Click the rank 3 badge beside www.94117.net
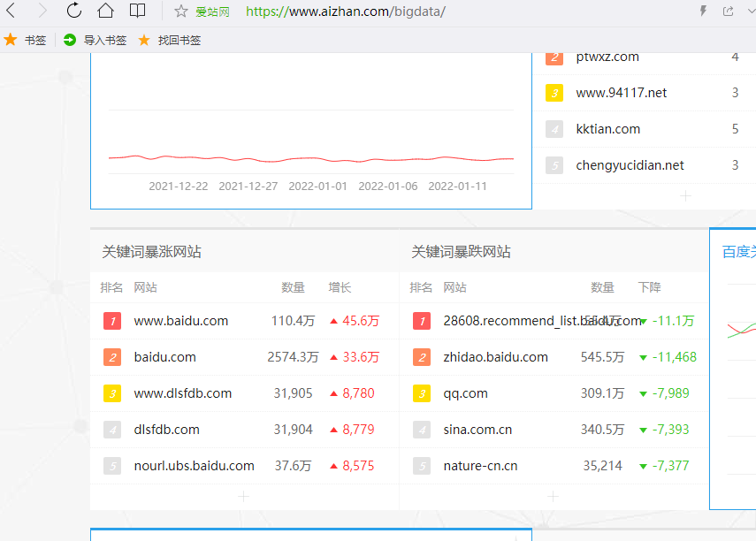Viewport: 756px width, 541px height. click(x=554, y=93)
